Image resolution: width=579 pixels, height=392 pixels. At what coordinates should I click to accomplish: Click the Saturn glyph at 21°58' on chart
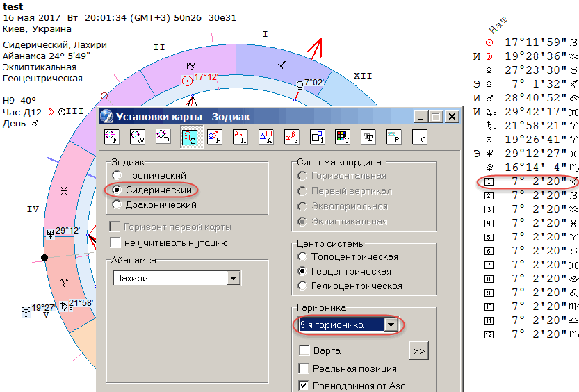(x=65, y=306)
